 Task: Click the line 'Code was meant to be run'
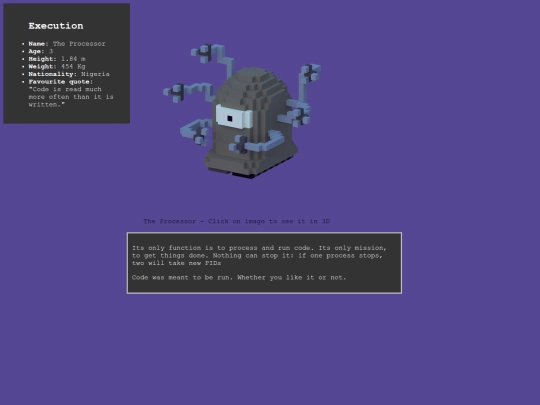(239, 278)
